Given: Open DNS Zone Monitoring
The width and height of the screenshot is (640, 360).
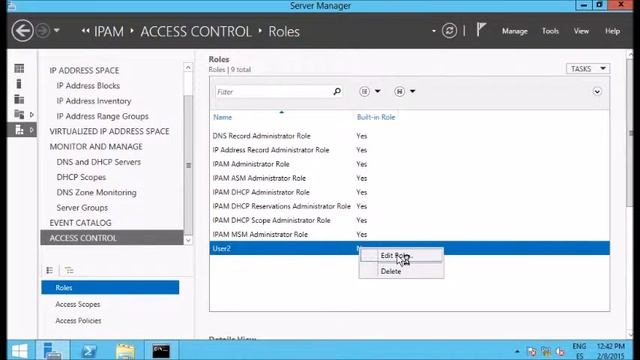Looking at the screenshot, I should 96,192.
